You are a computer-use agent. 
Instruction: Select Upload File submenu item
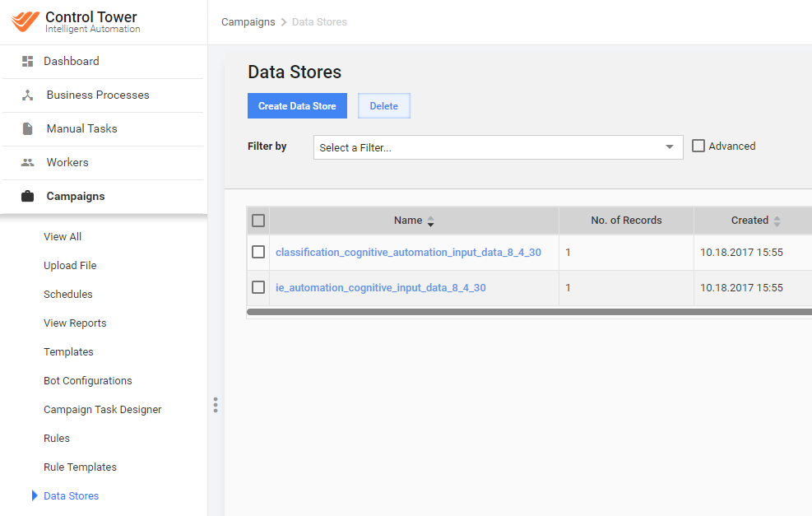(x=70, y=265)
